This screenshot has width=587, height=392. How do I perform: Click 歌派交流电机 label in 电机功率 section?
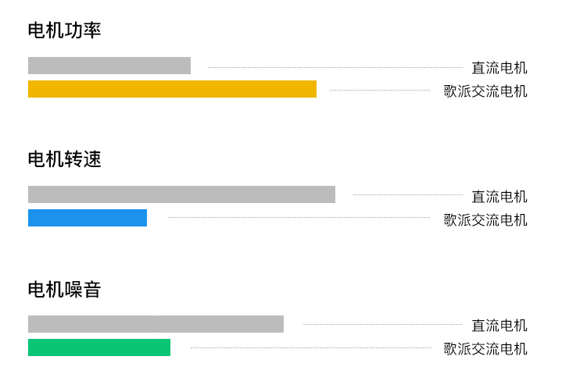point(485,91)
